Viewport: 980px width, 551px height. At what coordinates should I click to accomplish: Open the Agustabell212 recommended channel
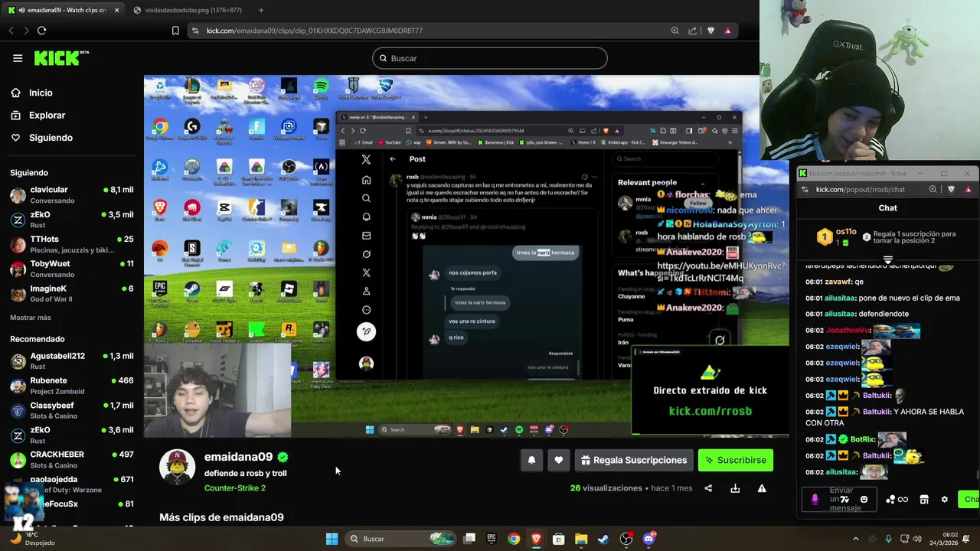pos(72,361)
